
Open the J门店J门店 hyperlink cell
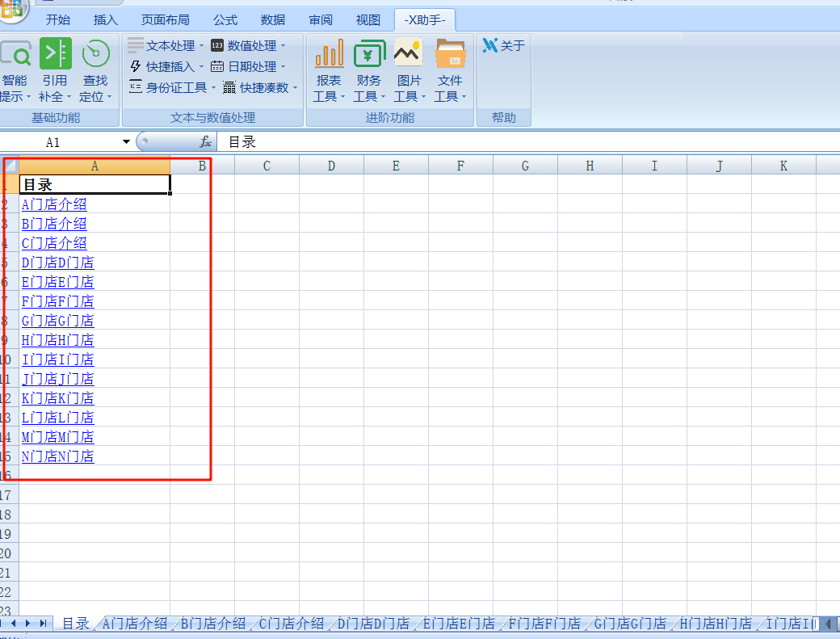(58, 379)
